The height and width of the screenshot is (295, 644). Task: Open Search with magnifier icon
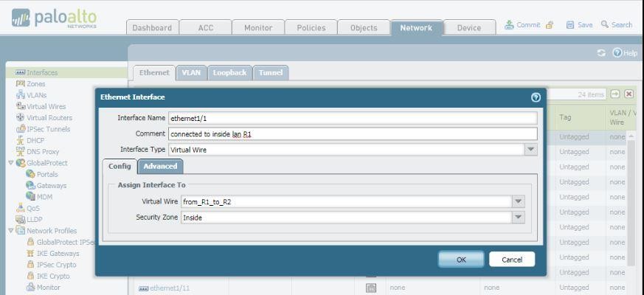pyautogui.click(x=605, y=25)
